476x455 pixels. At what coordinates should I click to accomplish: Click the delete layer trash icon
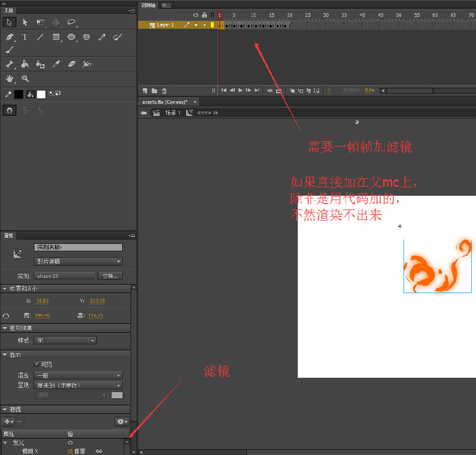tap(164, 90)
